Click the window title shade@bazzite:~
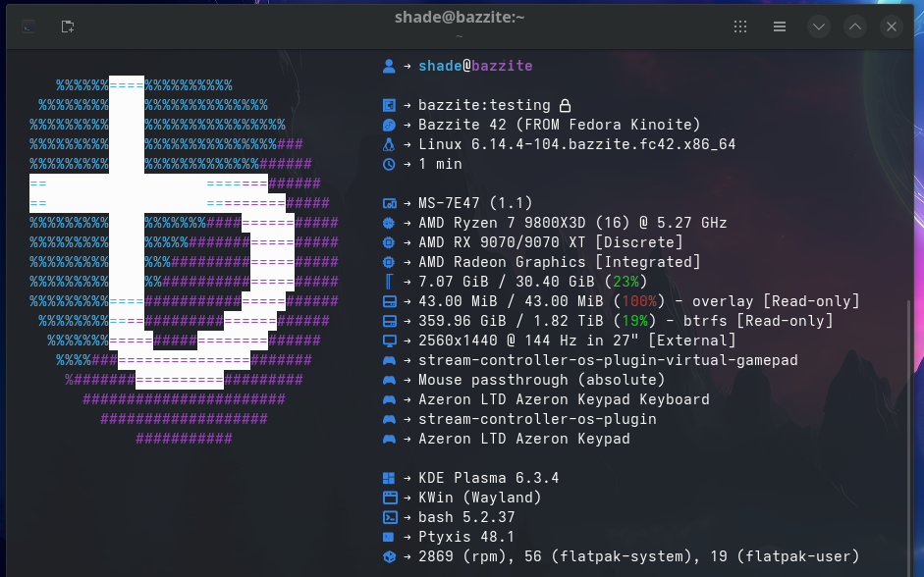924x577 pixels. click(460, 17)
